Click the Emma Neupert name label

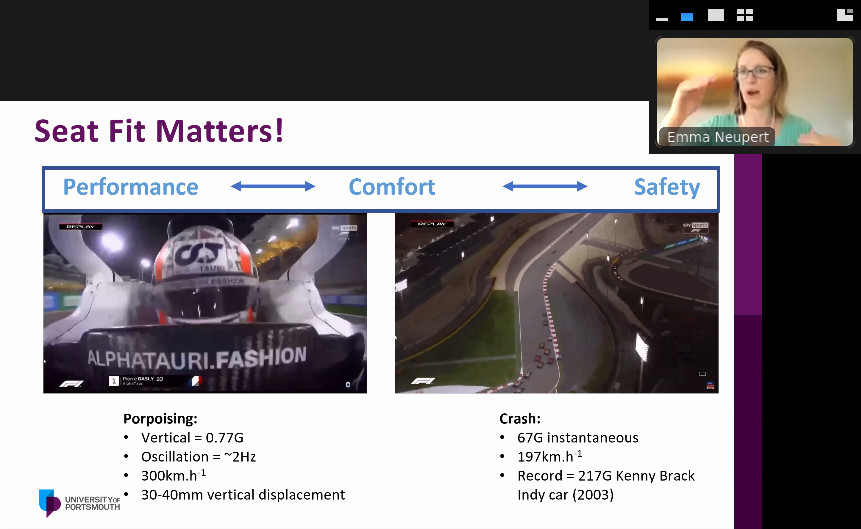point(718,137)
